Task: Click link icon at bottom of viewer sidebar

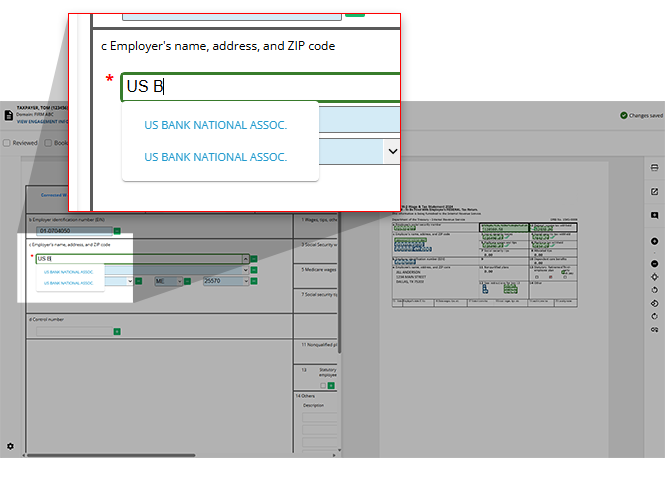Action: point(654,330)
